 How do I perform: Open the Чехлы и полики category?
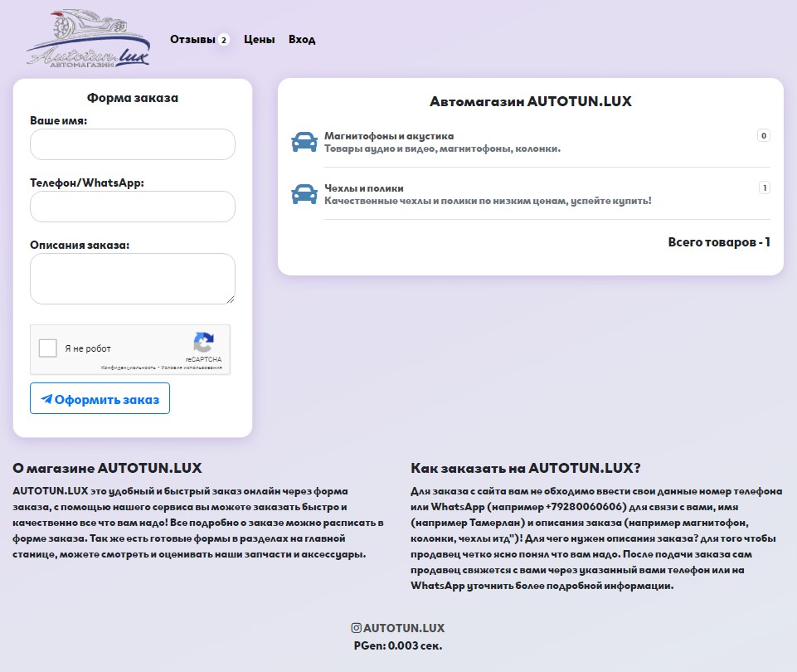(x=364, y=188)
